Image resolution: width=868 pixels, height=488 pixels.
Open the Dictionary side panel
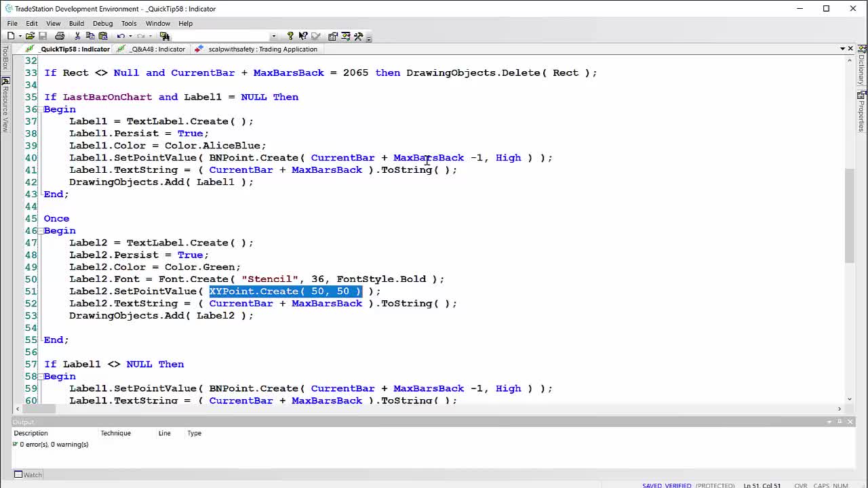[862, 65]
